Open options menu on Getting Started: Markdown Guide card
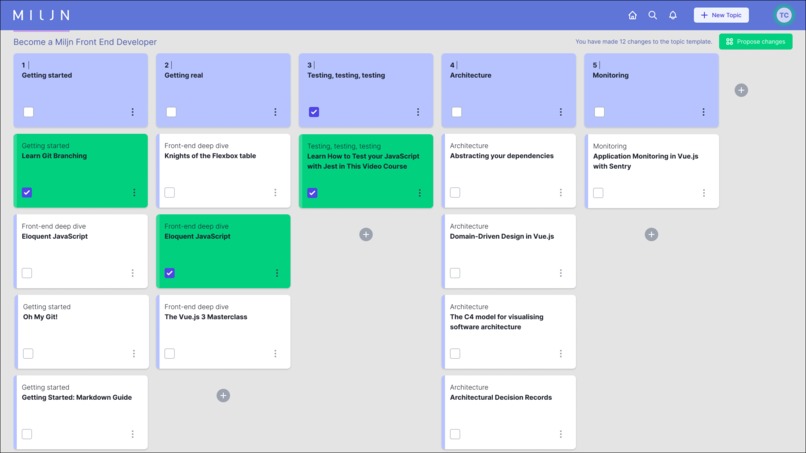The image size is (806, 453). (133, 434)
